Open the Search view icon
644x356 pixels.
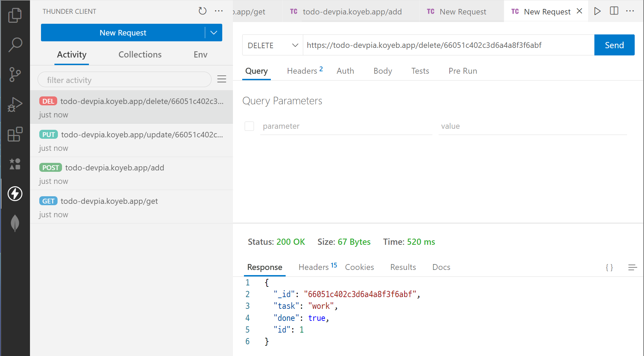pos(15,45)
